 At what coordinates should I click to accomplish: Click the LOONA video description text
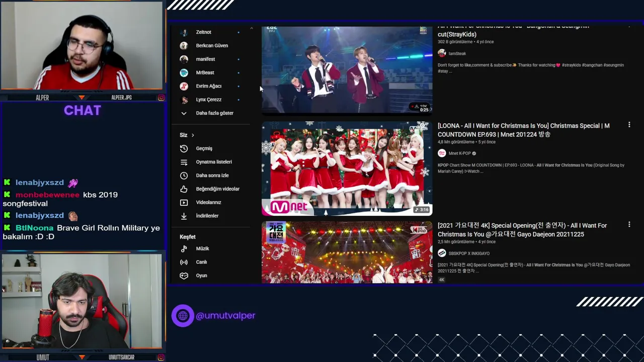click(531, 168)
